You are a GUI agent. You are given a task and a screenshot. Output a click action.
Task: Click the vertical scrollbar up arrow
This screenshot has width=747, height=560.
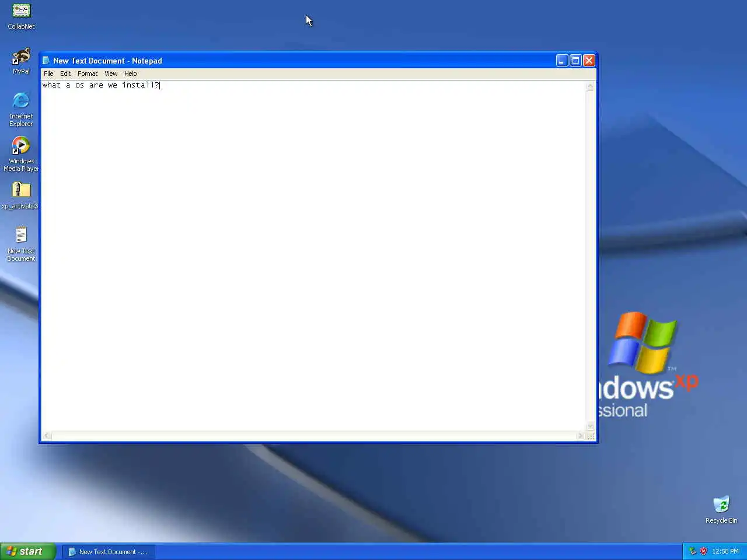tap(590, 86)
